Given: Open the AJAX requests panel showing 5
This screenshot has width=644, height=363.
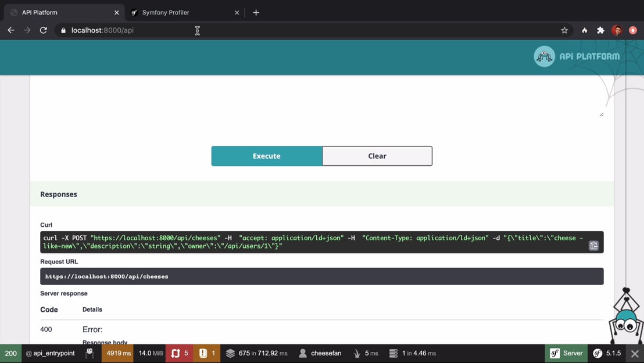Looking at the screenshot, I should 180,353.
